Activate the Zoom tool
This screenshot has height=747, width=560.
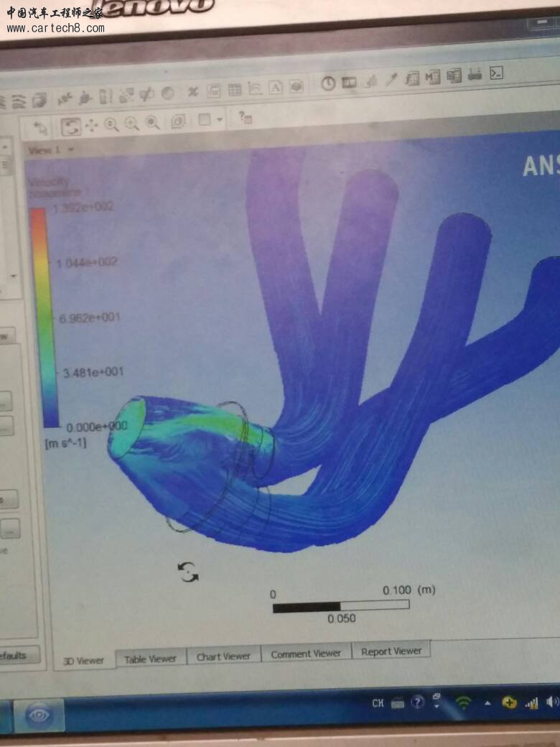click(111, 125)
